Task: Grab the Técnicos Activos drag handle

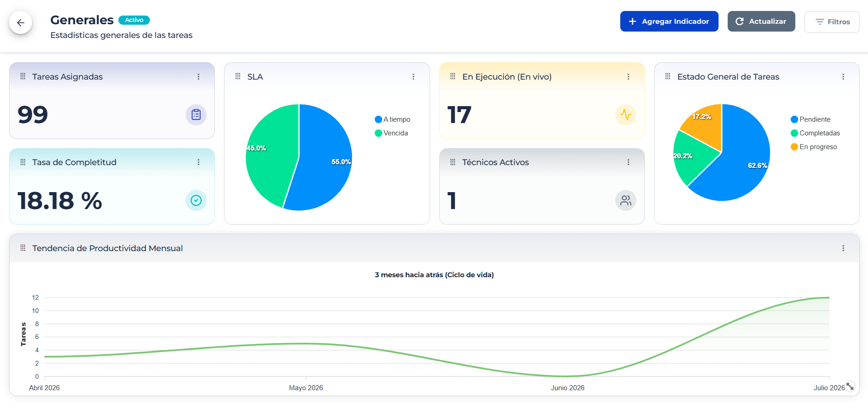Action: [x=453, y=162]
